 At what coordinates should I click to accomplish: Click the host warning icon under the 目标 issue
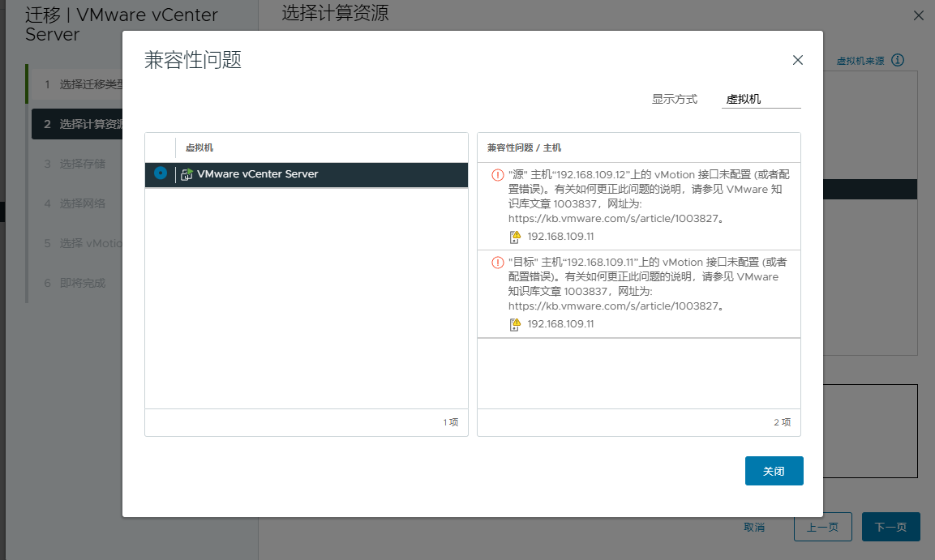pyautogui.click(x=515, y=325)
